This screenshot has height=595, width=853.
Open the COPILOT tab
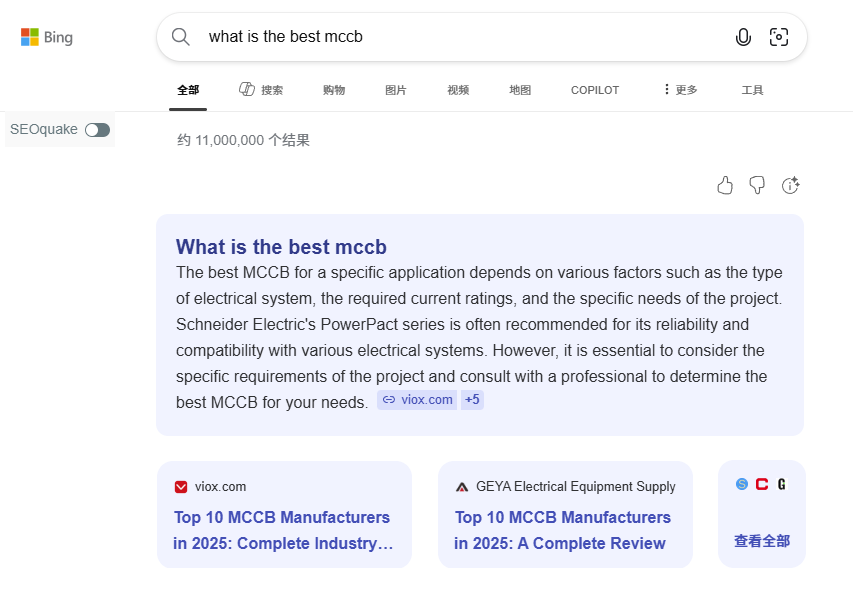pyautogui.click(x=595, y=90)
